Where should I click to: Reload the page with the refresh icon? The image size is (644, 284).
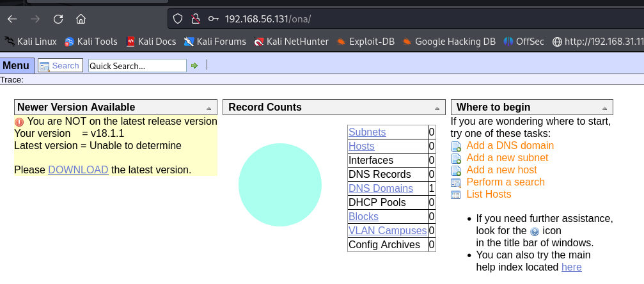coord(58,19)
